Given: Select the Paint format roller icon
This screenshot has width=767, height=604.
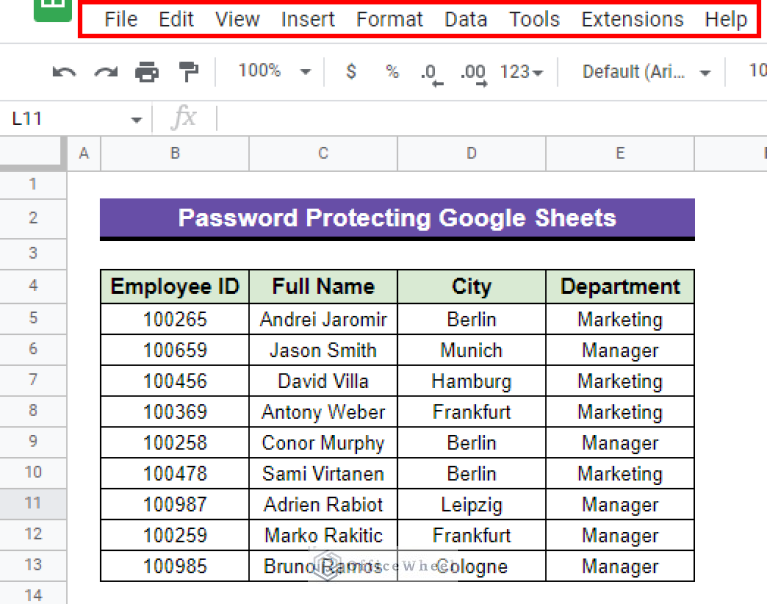Looking at the screenshot, I should (x=188, y=72).
